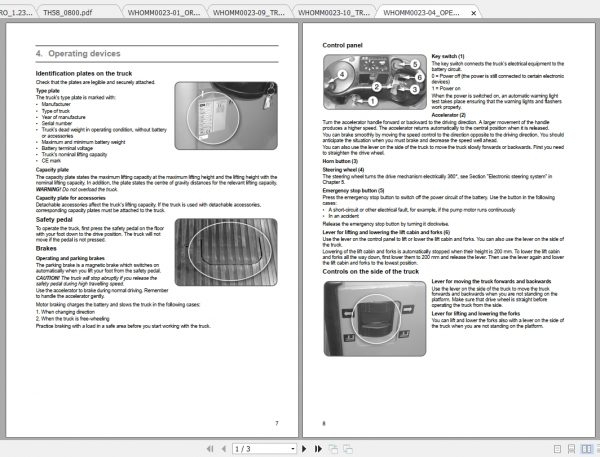The width and height of the screenshot is (600, 457).
Task: Click page number 7 on left page
Action: 277,423
